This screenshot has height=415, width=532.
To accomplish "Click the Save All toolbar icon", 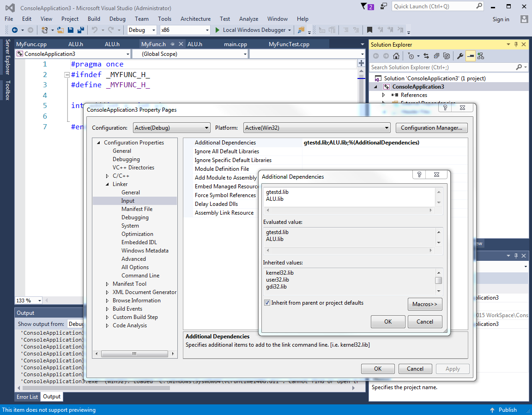I will point(81,30).
